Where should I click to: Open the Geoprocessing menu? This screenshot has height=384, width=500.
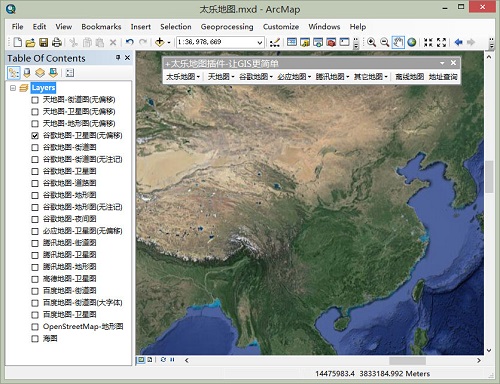point(227,27)
